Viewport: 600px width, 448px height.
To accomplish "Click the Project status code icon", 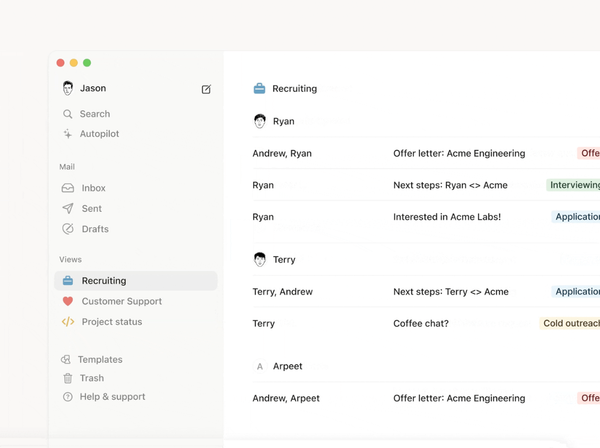I will 68,322.
